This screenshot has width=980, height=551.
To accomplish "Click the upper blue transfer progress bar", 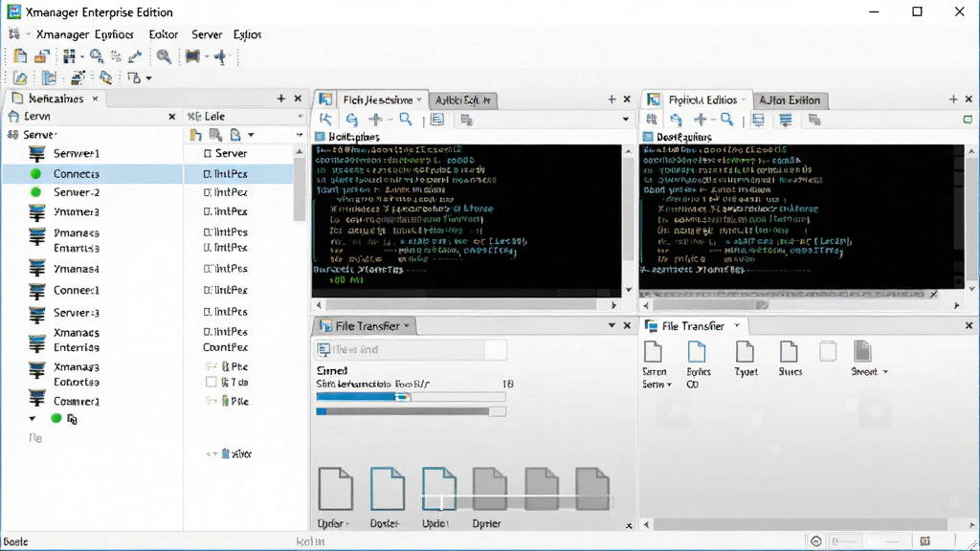I will coord(411,397).
